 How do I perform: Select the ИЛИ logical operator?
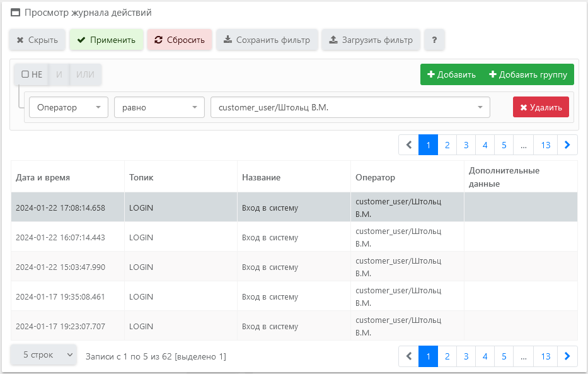85,74
